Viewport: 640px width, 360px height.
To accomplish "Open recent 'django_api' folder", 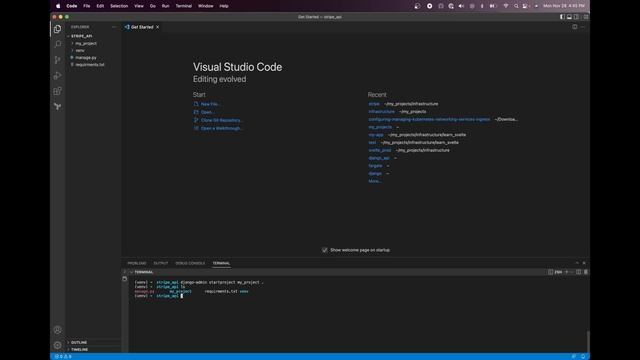I will (379, 158).
